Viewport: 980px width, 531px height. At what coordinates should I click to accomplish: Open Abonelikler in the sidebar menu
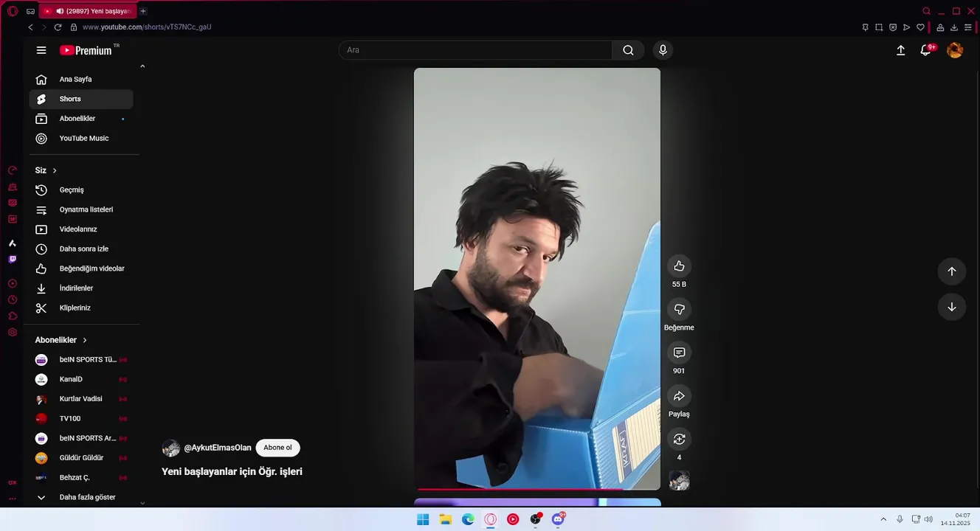81,119
